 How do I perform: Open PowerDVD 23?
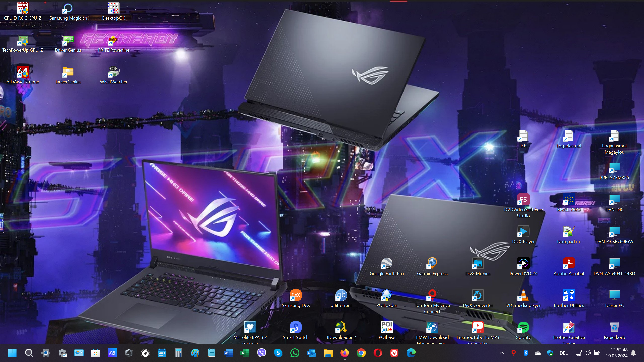[523, 263]
